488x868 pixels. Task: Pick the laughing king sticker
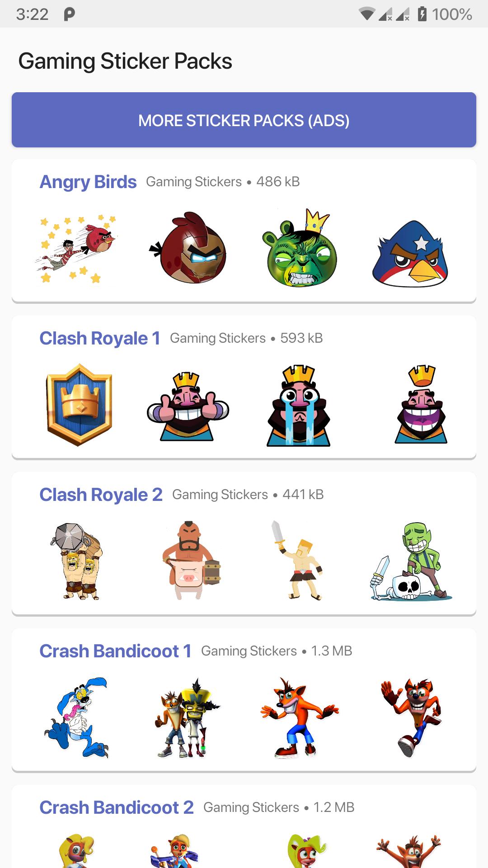coord(421,404)
